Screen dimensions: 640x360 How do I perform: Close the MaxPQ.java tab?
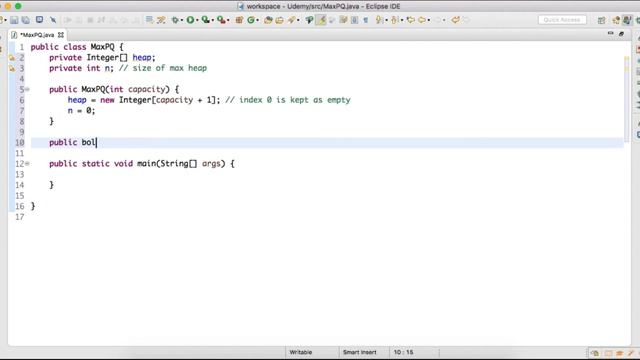pos(61,35)
